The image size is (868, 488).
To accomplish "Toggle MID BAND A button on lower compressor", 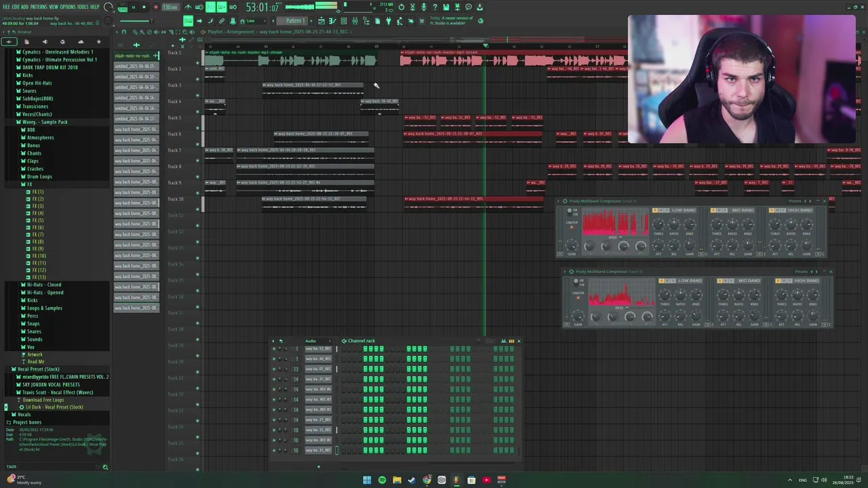I will (719, 281).
